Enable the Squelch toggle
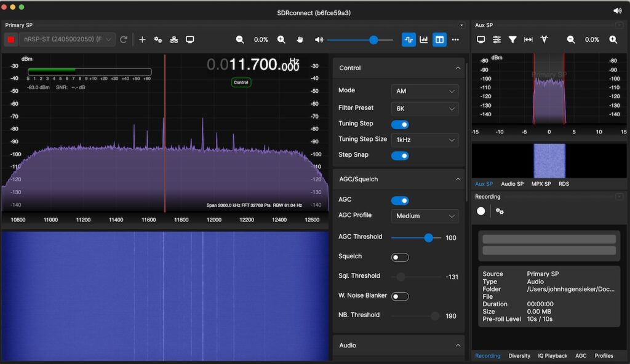The image size is (630, 364). pos(399,257)
